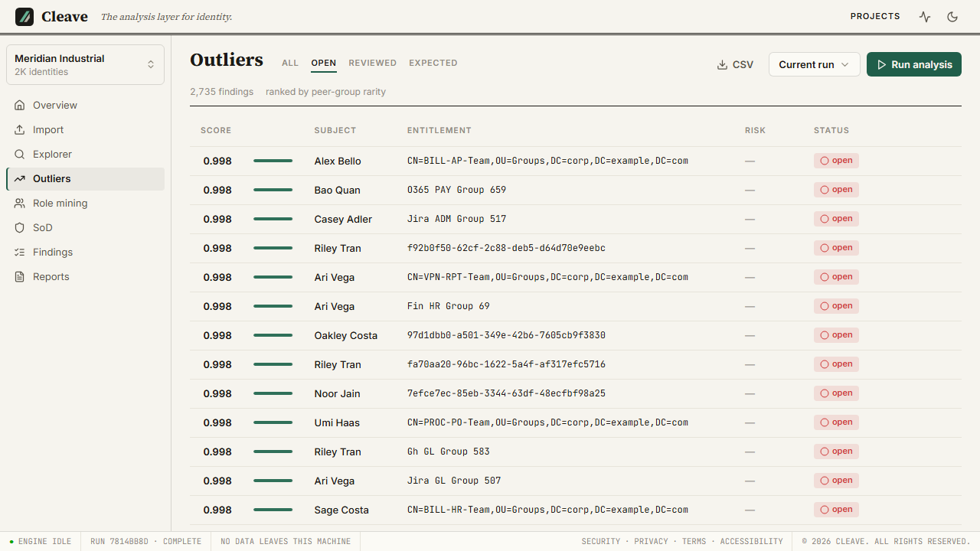Click GUID entitlement starting fa70aa20
Screen dimensions: 980x551
506,364
